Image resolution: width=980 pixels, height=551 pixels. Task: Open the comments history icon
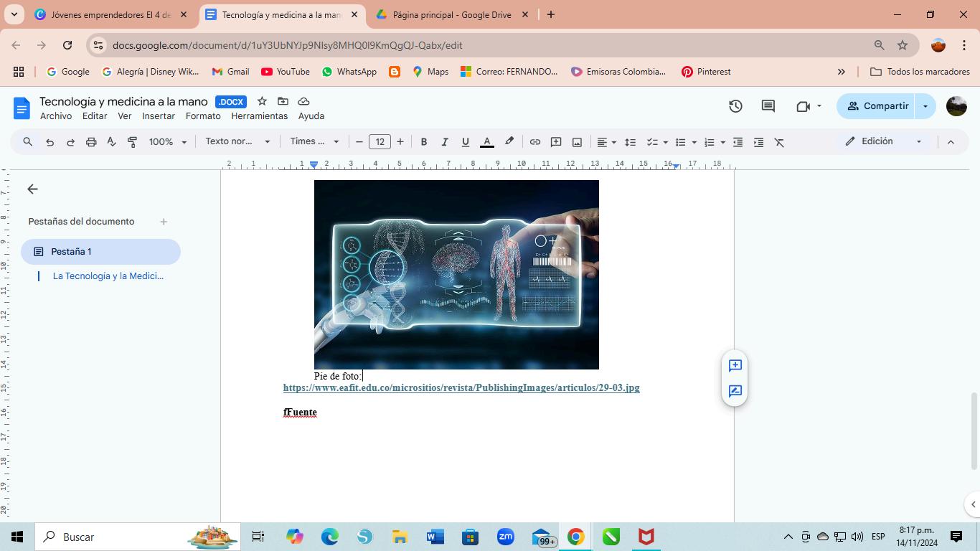pos(768,106)
